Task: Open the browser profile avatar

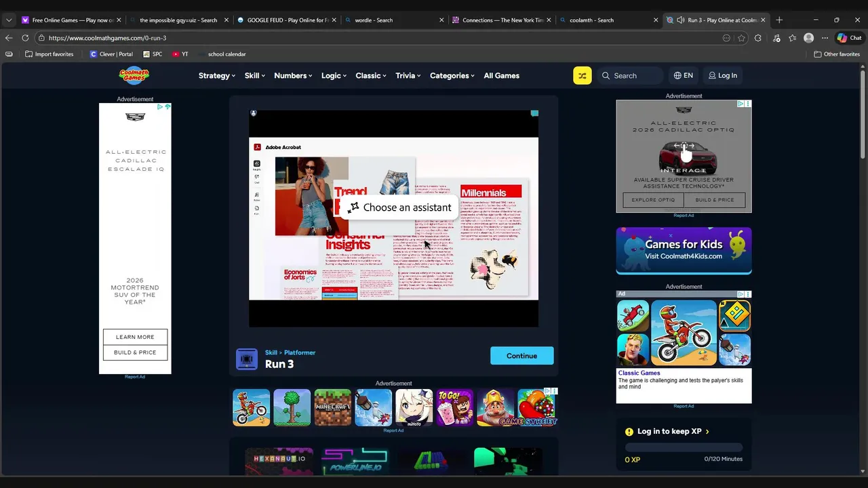Action: [808, 38]
